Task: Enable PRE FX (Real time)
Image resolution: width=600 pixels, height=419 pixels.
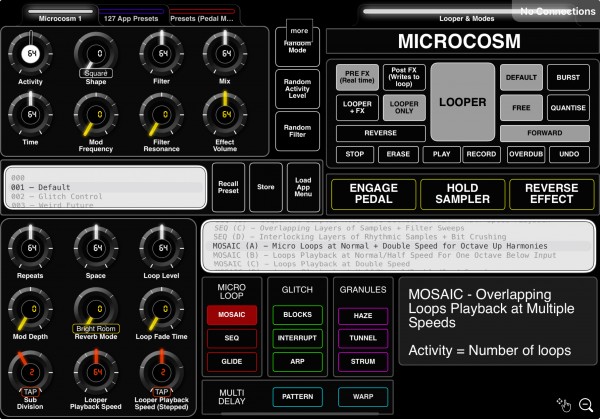Action: (x=357, y=77)
